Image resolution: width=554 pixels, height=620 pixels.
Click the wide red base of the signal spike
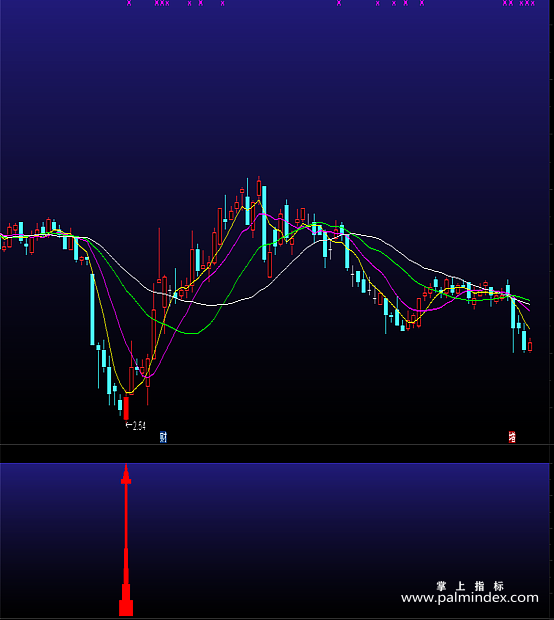(126, 608)
